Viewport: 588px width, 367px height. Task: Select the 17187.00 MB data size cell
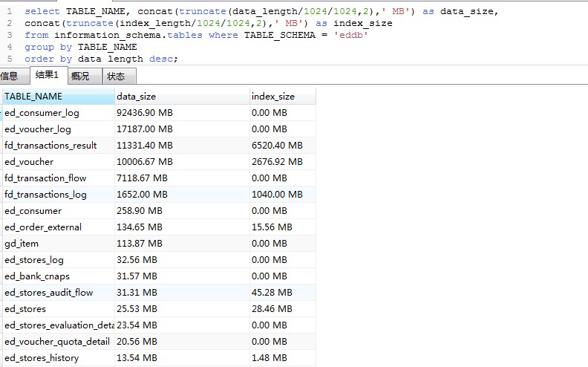tap(145, 129)
